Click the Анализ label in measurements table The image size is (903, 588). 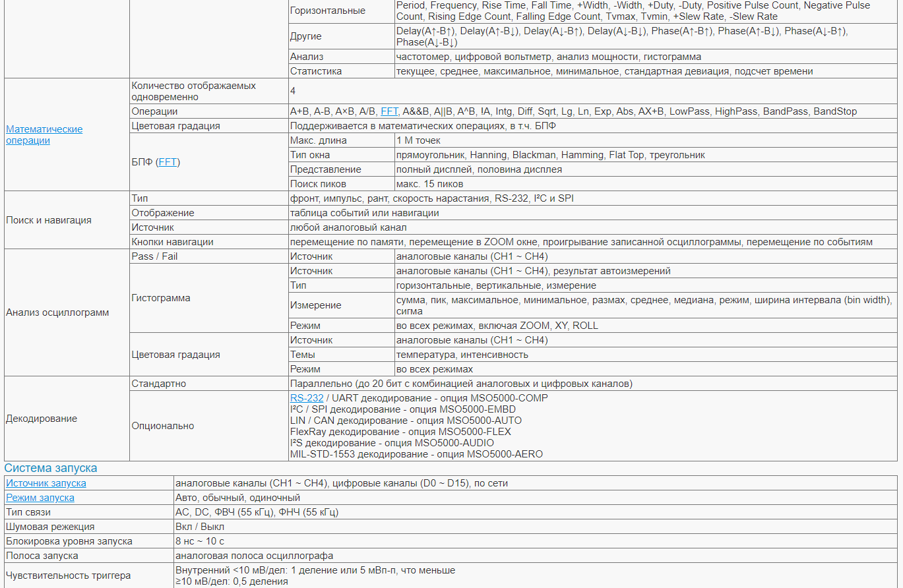point(307,57)
